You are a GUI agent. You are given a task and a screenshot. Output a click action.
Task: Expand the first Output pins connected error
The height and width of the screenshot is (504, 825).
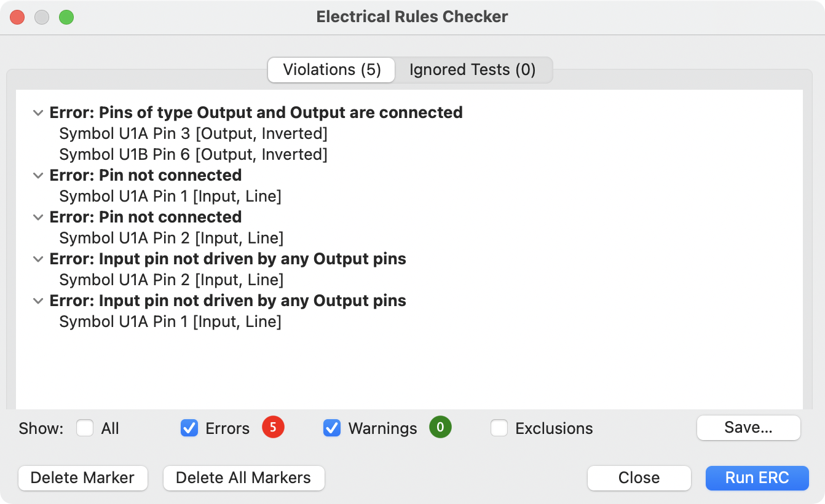pos(37,112)
